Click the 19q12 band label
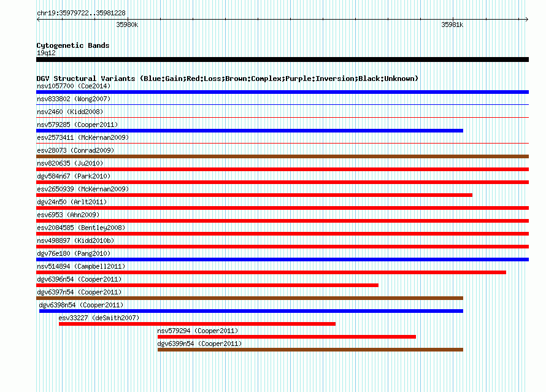The height and width of the screenshot is (392, 546). (x=46, y=53)
